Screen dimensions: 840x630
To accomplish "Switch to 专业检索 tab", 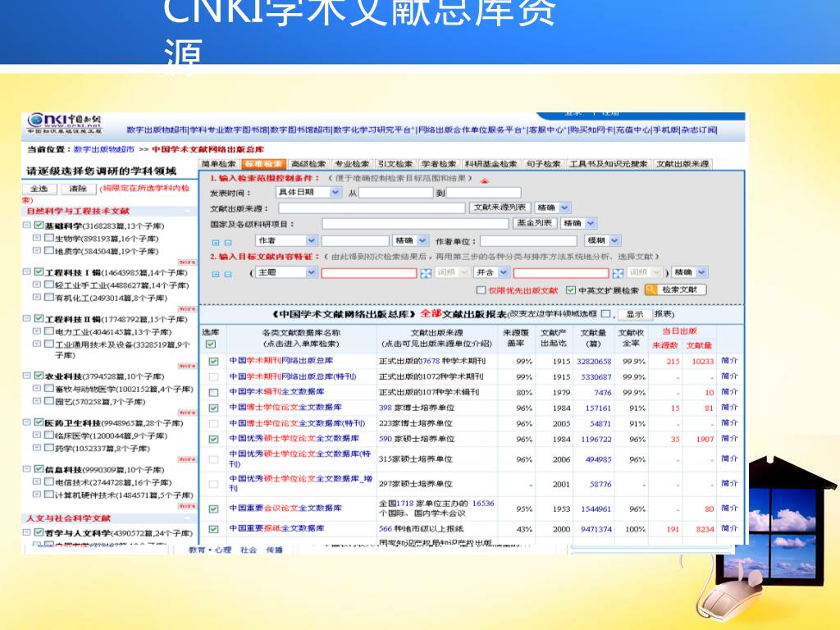I will click(x=352, y=164).
